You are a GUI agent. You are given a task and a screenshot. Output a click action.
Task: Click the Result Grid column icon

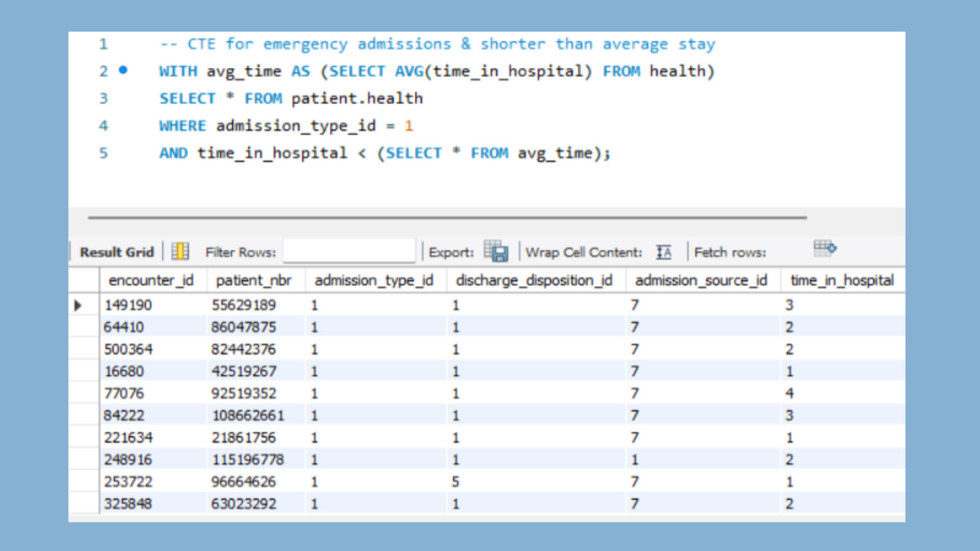[180, 252]
